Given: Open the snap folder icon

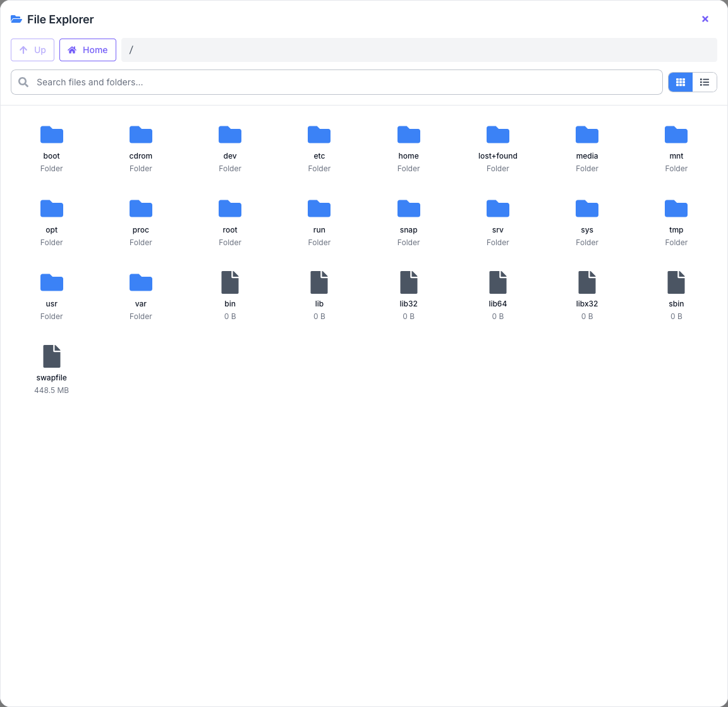Looking at the screenshot, I should 409,208.
